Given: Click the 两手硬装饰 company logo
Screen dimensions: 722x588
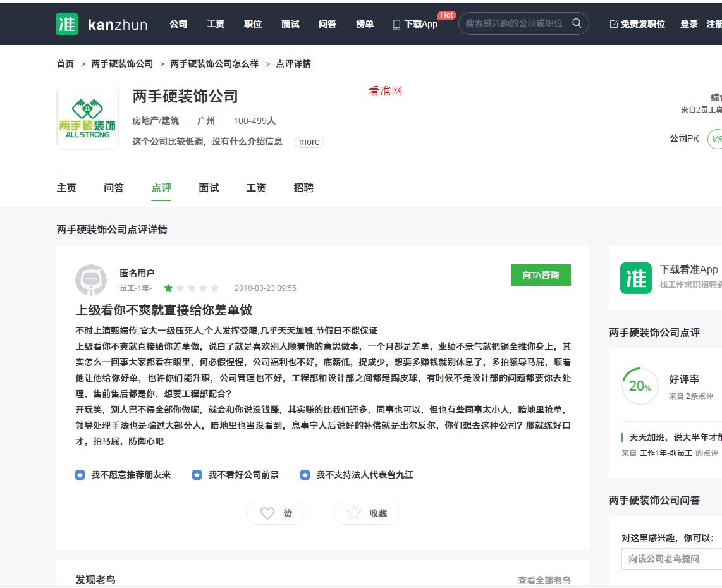Looking at the screenshot, I should coord(88,118).
